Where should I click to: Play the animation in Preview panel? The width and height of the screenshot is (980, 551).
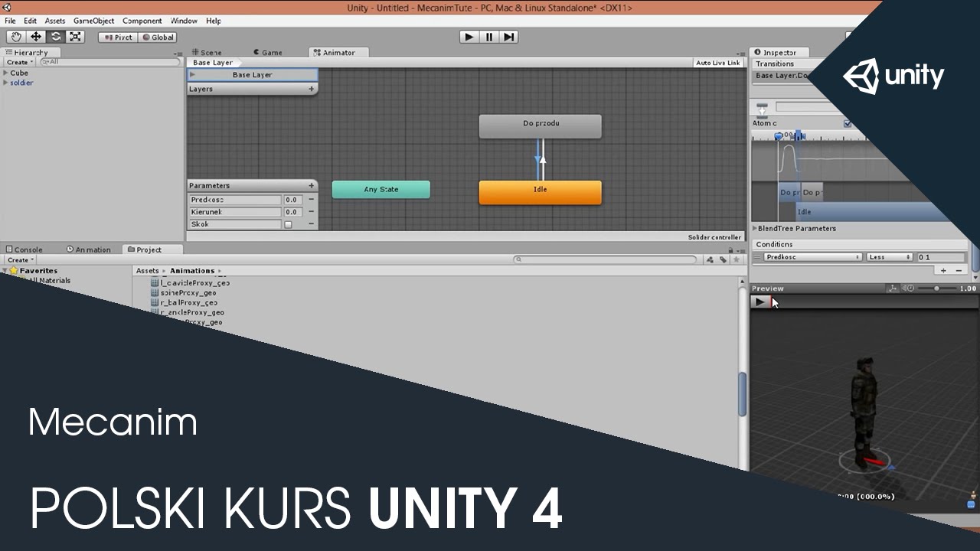[x=759, y=302]
